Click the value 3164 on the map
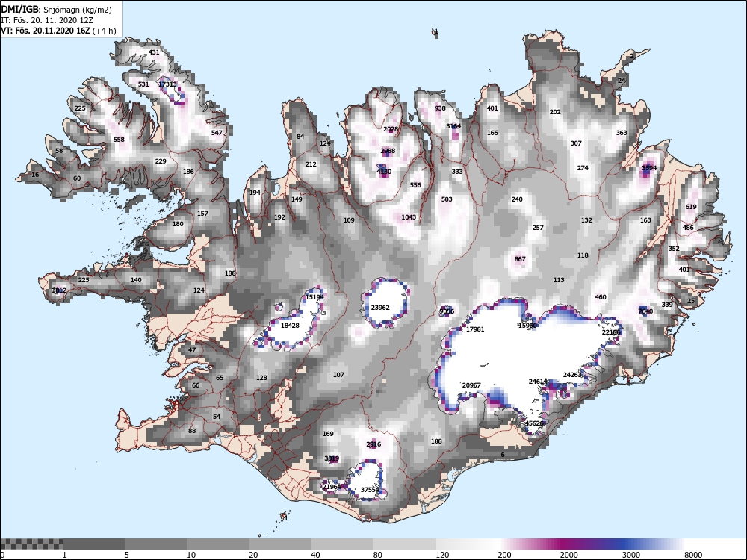 (x=453, y=126)
